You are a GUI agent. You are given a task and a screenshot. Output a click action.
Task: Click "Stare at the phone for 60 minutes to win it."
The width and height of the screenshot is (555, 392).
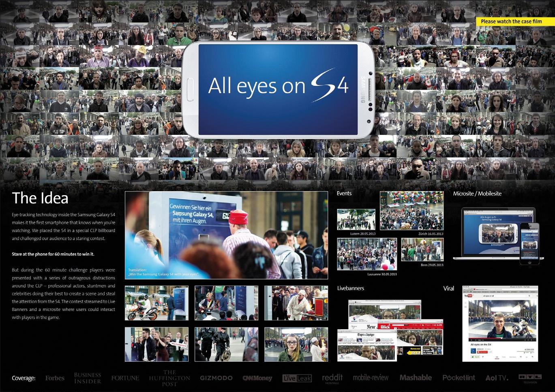[x=53, y=254]
